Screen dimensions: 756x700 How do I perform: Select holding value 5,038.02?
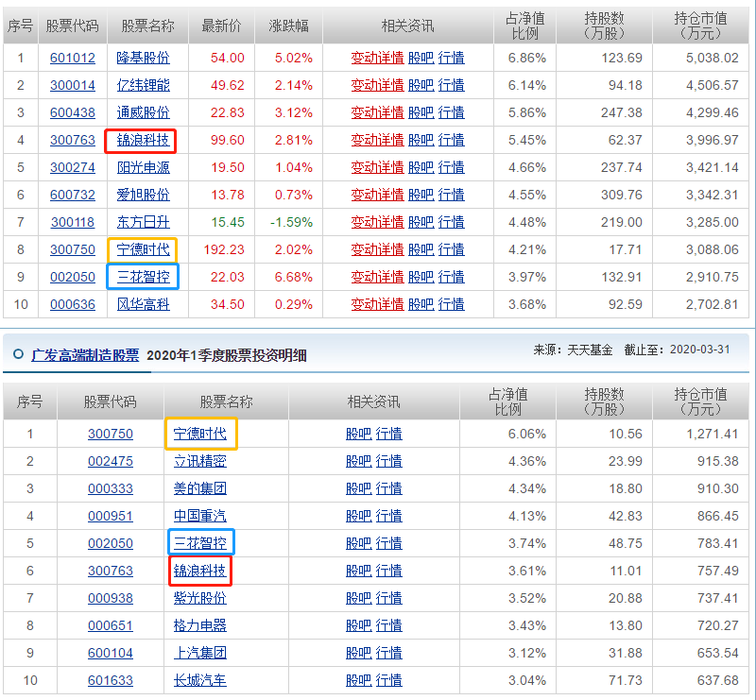coord(713,58)
